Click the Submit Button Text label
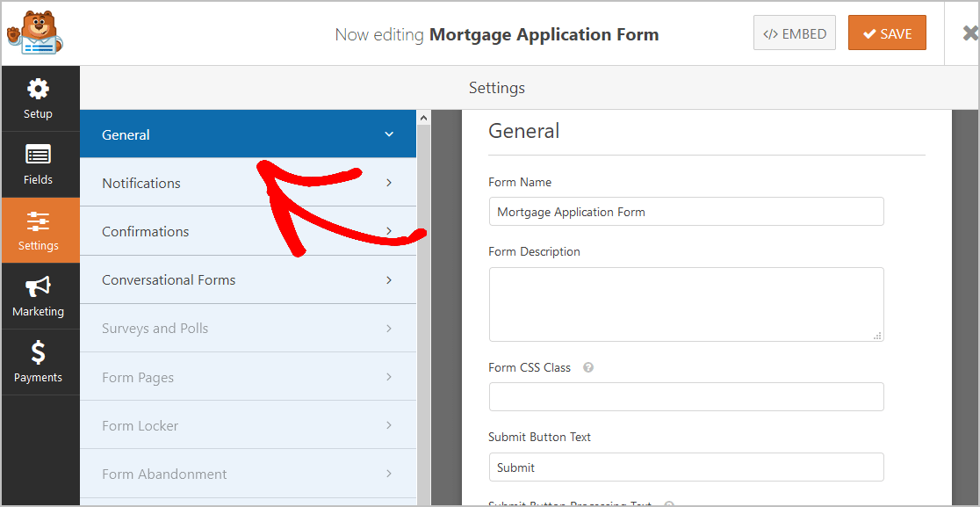980x507 pixels. click(539, 437)
